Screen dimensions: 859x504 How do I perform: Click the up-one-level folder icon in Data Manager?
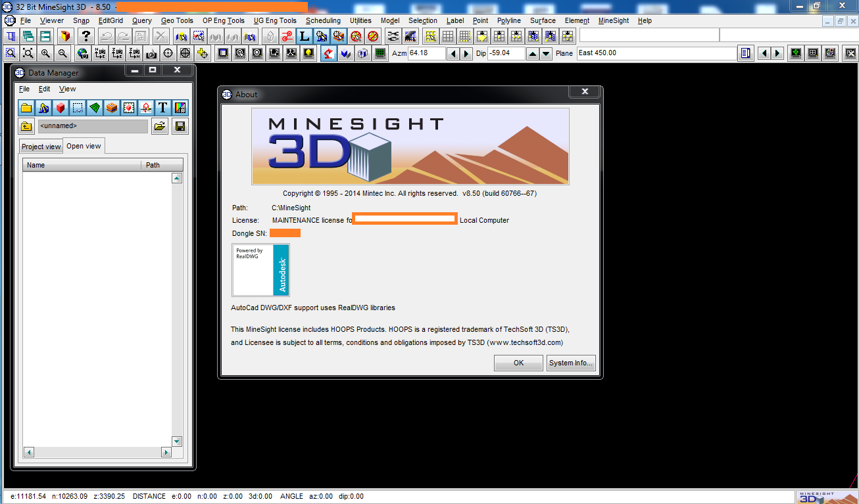26,126
